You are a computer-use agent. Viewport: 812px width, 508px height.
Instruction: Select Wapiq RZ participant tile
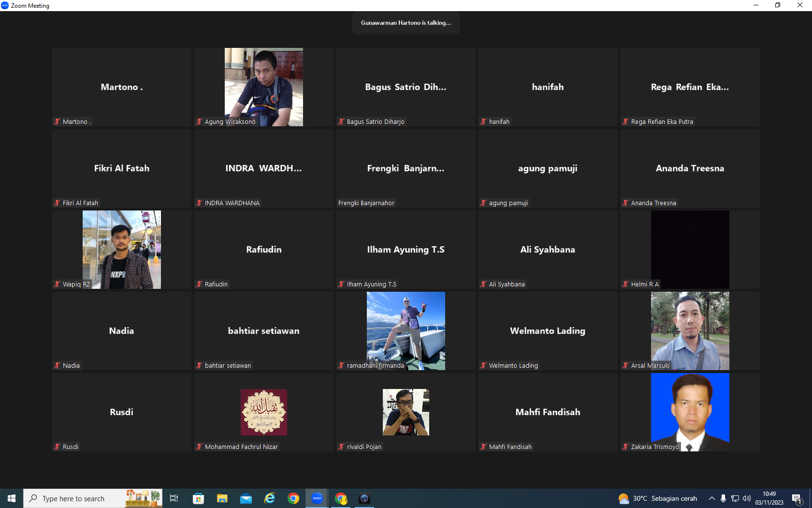click(x=122, y=250)
